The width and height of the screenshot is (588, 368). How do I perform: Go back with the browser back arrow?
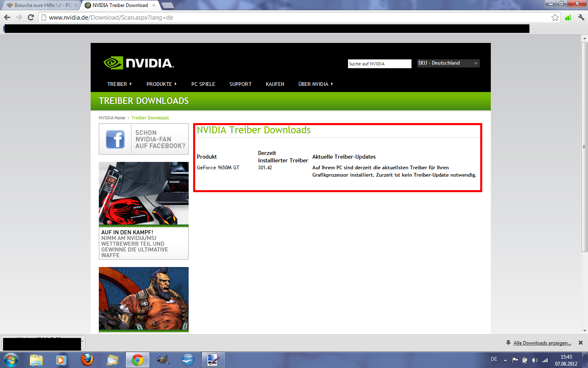coord(7,17)
